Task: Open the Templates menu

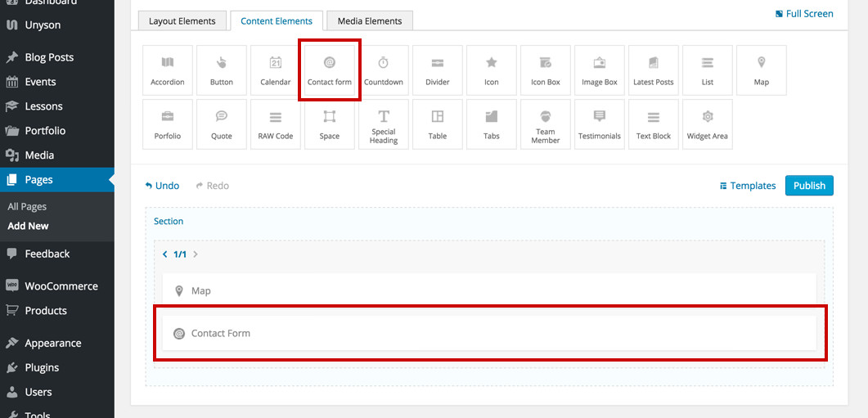Action: [x=748, y=186]
